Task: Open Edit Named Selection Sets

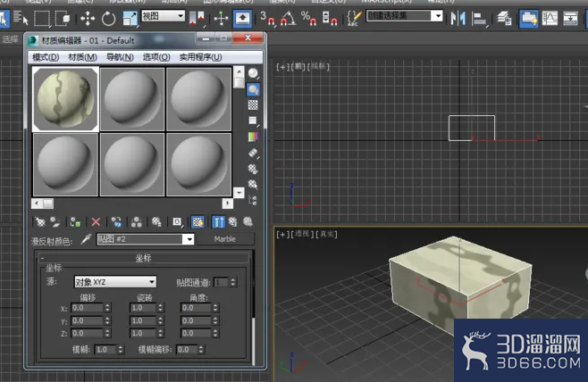Action: (x=354, y=18)
